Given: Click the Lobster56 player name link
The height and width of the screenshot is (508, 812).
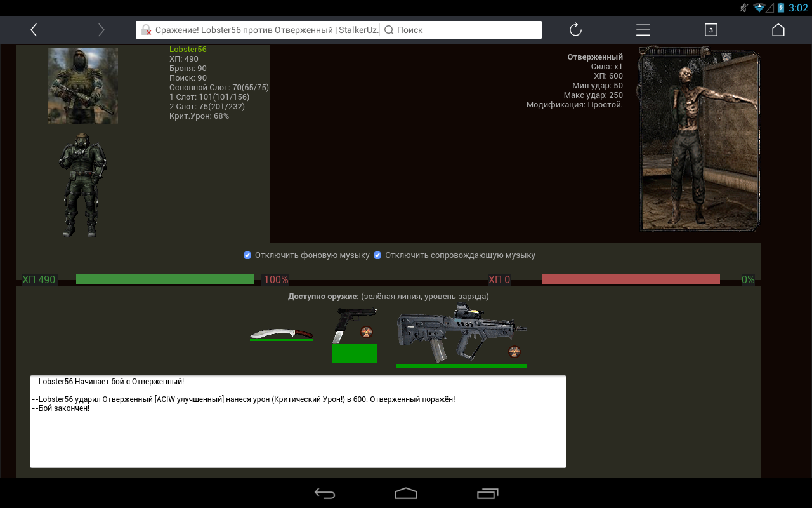Looking at the screenshot, I should coord(188,49).
